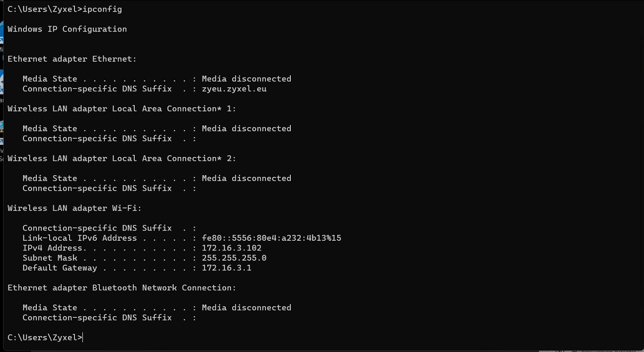Click Media disconnected under Bluetooth Network Connection
The image size is (644, 352).
click(246, 308)
